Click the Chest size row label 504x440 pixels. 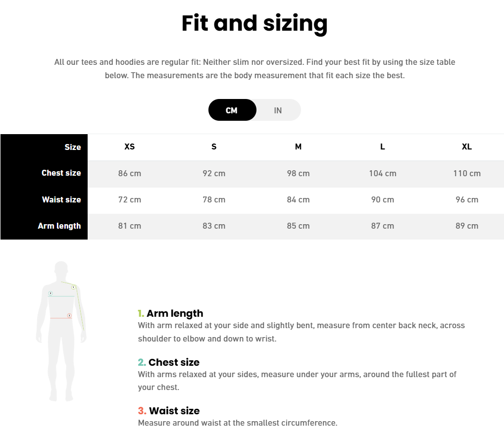61,173
